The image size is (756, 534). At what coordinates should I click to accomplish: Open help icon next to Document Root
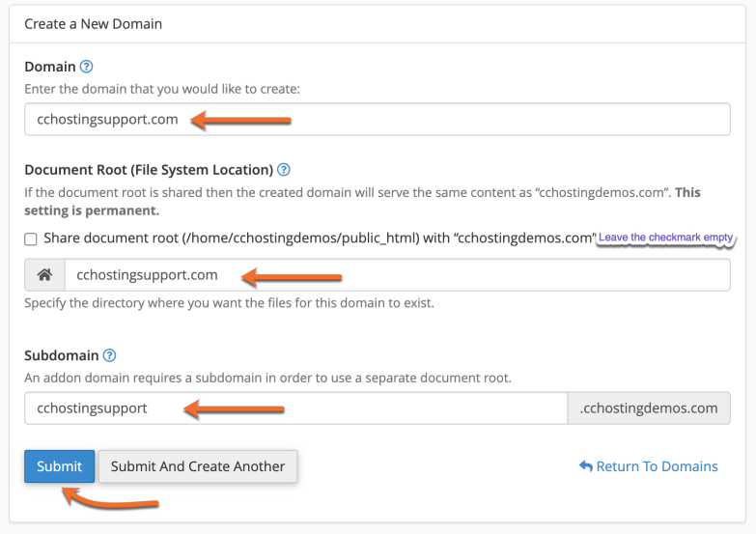pos(283,169)
